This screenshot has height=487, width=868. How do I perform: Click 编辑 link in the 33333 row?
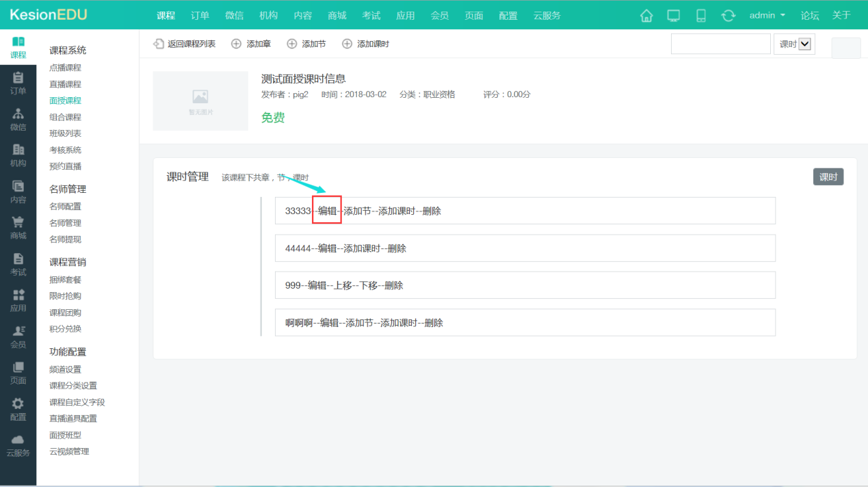tap(328, 211)
